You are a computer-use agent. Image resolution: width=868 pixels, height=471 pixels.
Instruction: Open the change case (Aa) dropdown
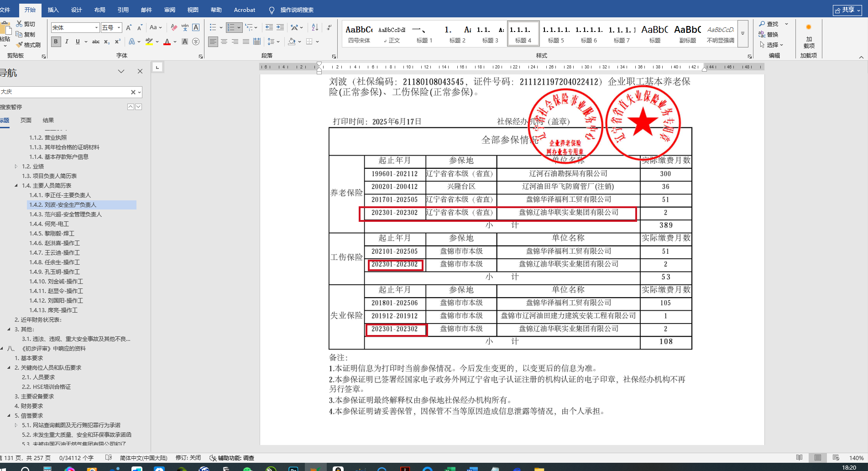[x=156, y=28]
